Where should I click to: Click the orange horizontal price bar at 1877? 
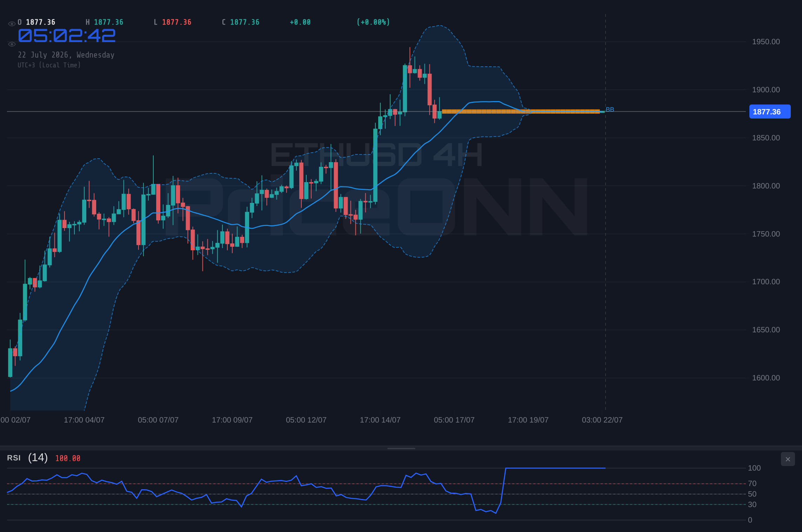[521, 112]
